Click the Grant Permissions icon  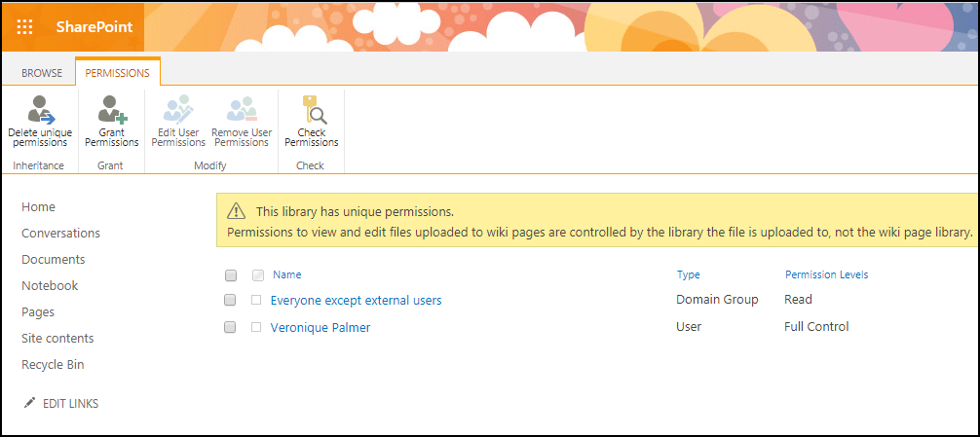(x=111, y=108)
